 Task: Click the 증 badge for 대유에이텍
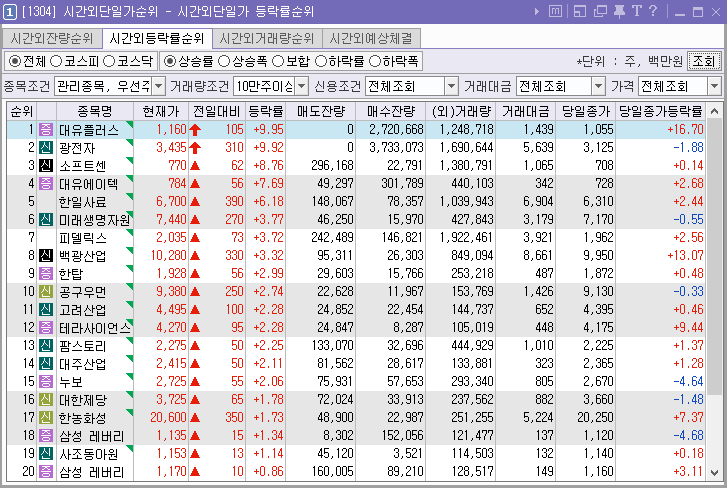click(46, 184)
